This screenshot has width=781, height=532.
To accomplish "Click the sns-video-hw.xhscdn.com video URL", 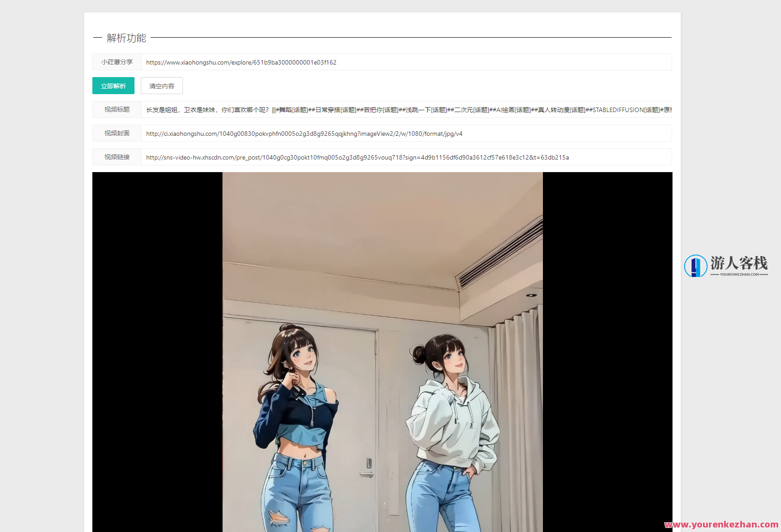I will 357,157.
